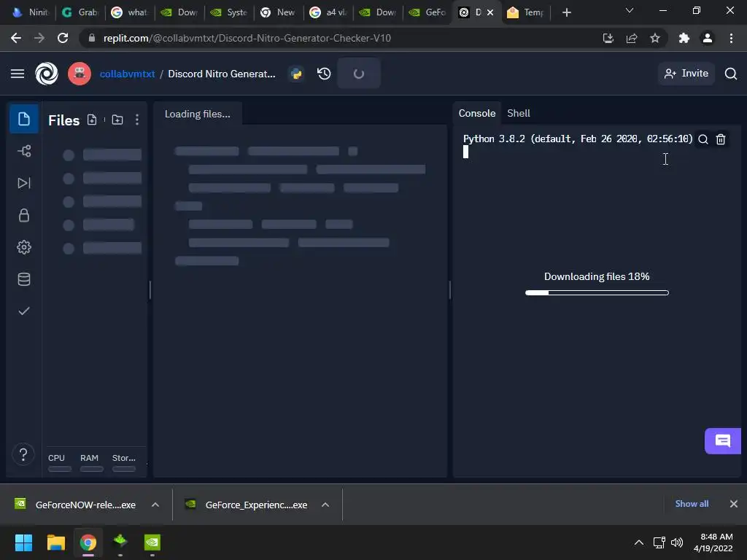Open the Replit hamburger menu
The height and width of the screenshot is (560, 747).
tap(18, 74)
